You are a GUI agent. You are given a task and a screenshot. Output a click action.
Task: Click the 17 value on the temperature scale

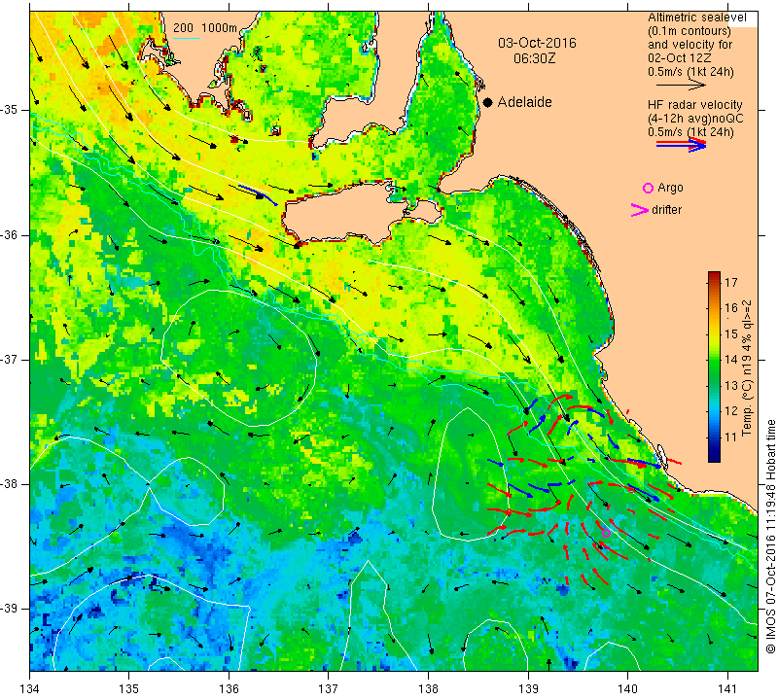(731, 283)
